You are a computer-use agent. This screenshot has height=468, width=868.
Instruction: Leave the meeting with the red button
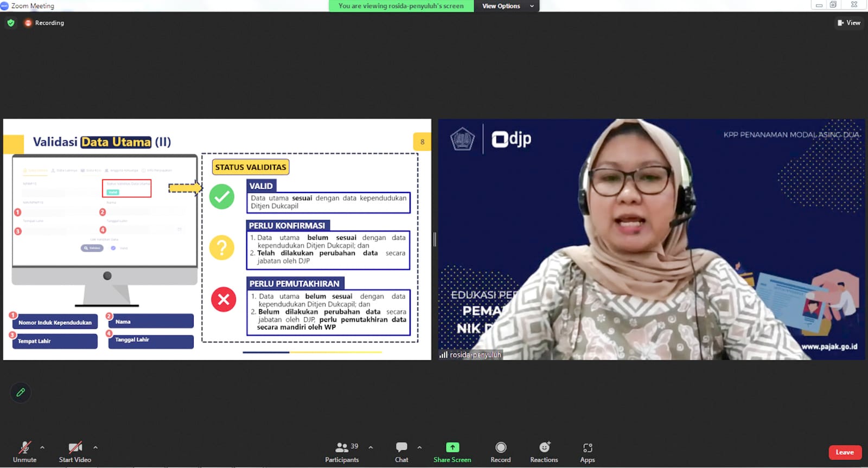(x=845, y=452)
